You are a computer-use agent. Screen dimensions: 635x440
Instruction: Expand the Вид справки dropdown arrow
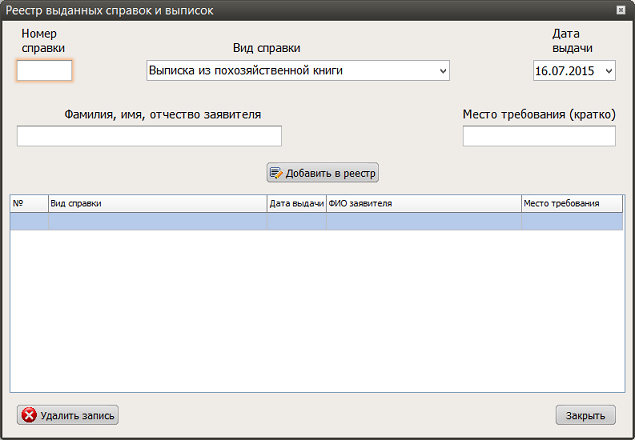[443, 71]
